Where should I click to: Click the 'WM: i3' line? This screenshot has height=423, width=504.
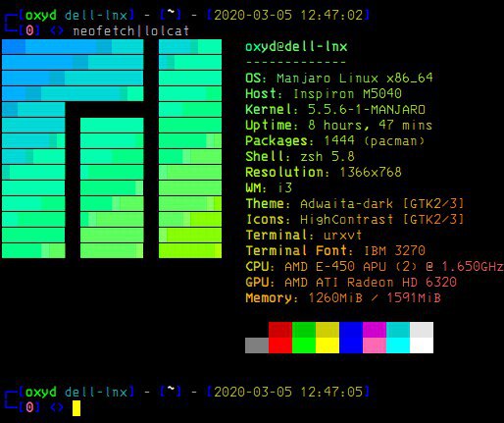tap(269, 188)
